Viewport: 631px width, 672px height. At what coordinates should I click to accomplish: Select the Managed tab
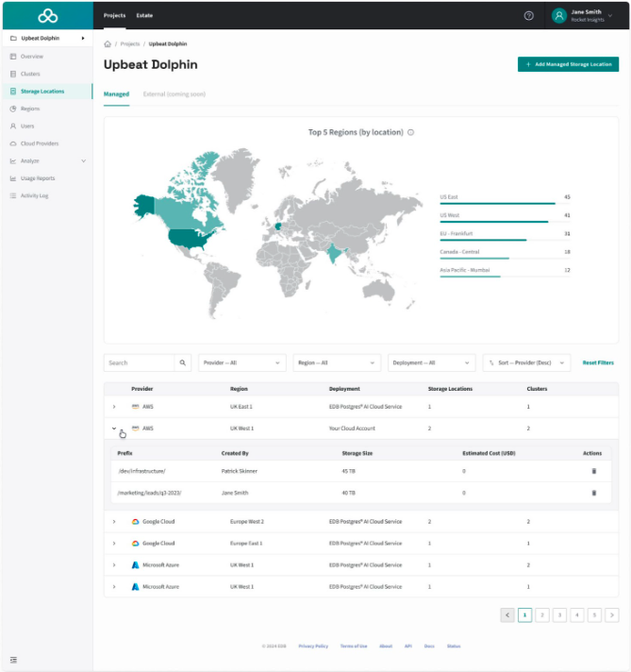(x=116, y=94)
